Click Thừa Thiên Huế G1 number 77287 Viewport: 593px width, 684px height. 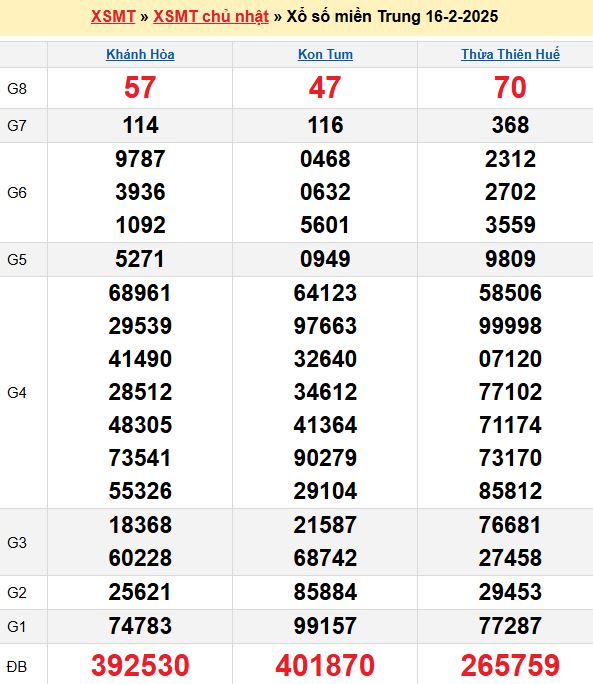(510, 626)
